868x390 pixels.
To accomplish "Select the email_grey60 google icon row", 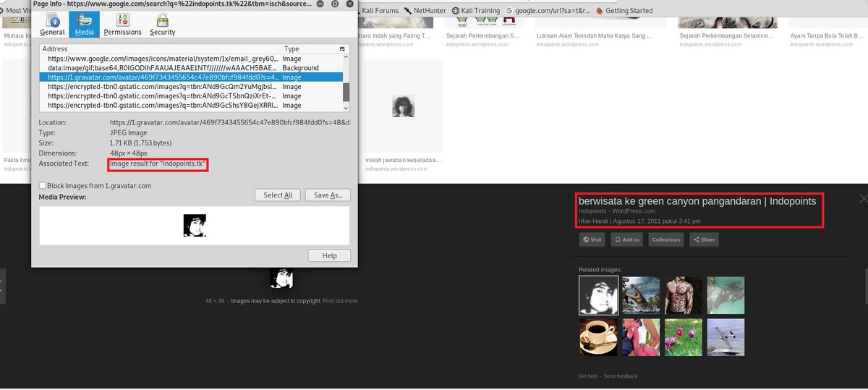I will click(x=191, y=59).
